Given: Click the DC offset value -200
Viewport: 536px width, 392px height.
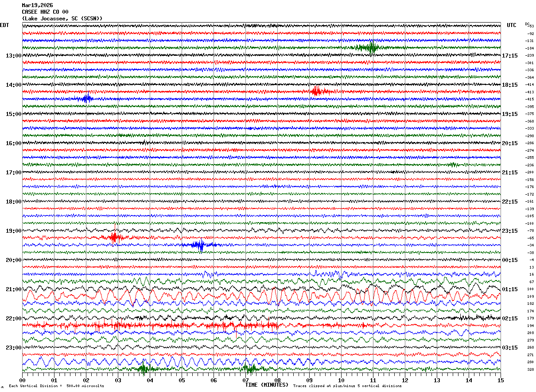Looking at the screenshot, I should click(529, 172).
